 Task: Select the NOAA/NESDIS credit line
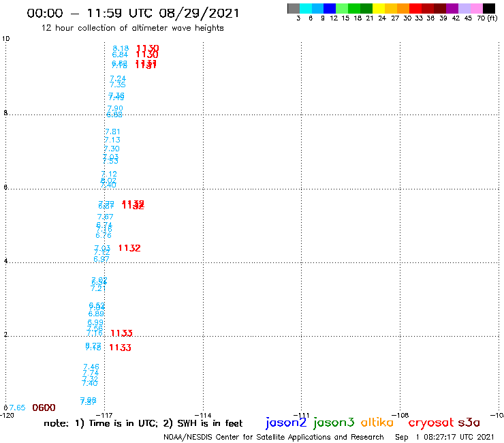(x=274, y=437)
